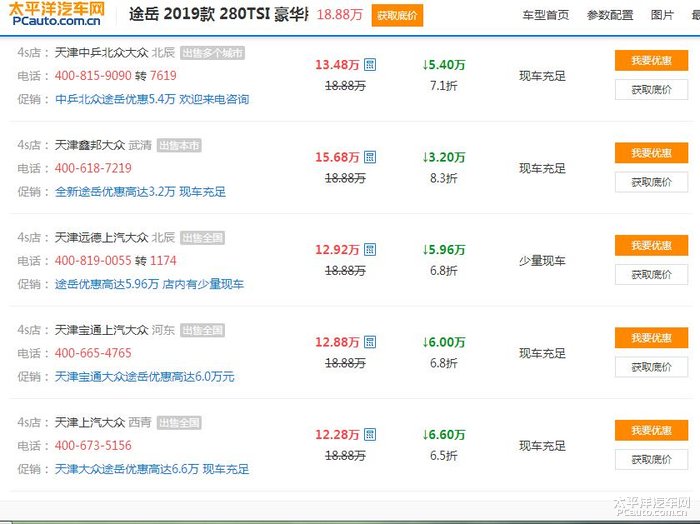Click price 12.88万
This screenshot has height=524, width=700.
coord(337,342)
